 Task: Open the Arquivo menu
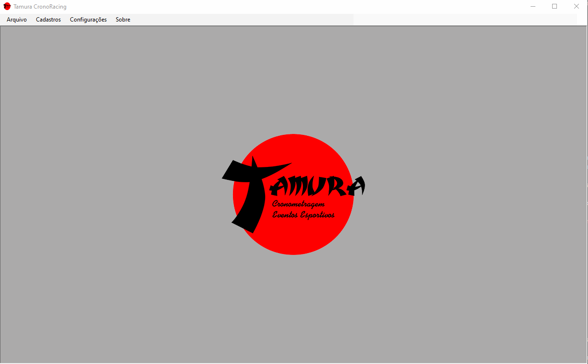[17, 20]
